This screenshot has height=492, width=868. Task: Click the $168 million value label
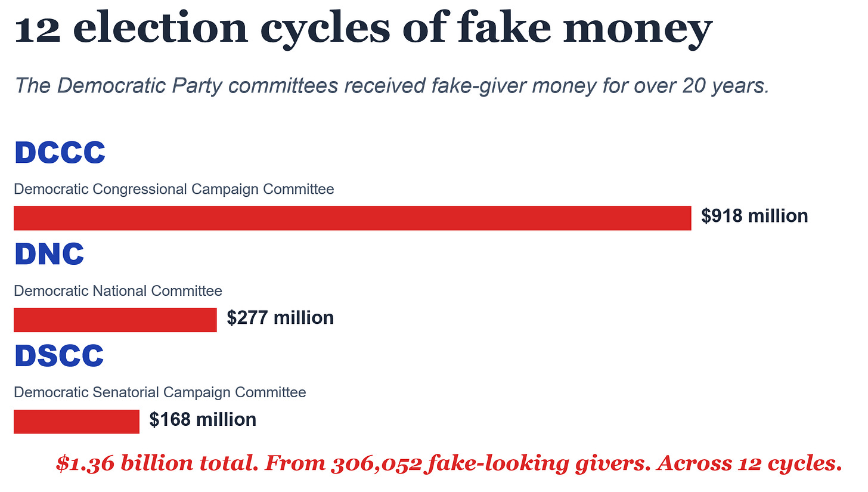pyautogui.click(x=203, y=420)
